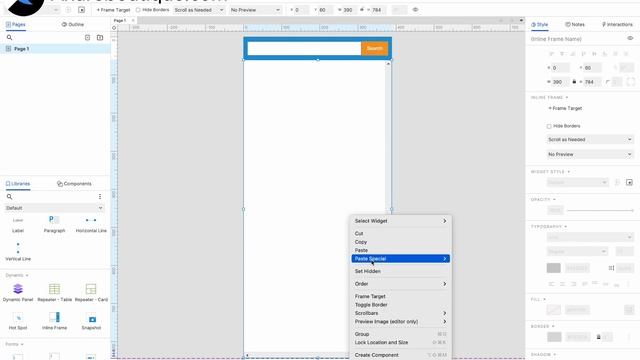Choose Lock Location and Size

[x=400, y=342]
